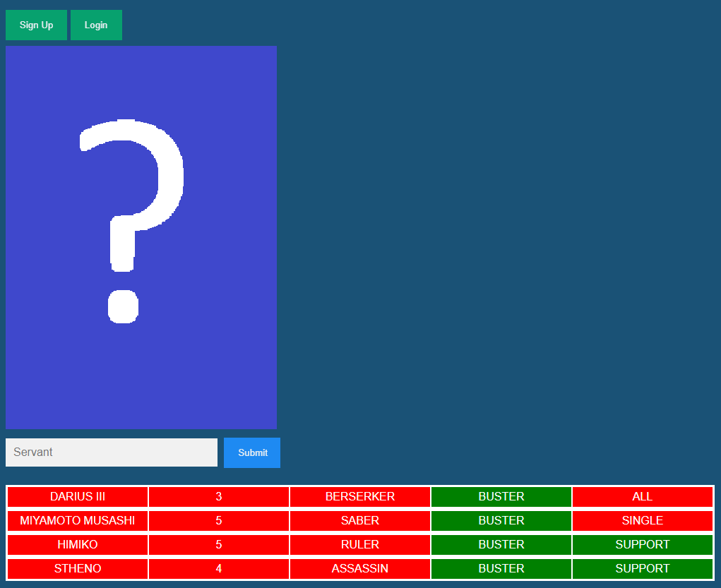The image size is (721, 588).
Task: Select the HIMIKO name cell
Action: tap(78, 544)
